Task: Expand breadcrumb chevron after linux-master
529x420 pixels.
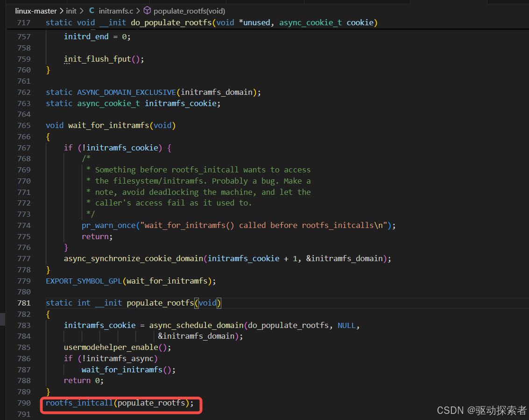Action: [x=62, y=11]
